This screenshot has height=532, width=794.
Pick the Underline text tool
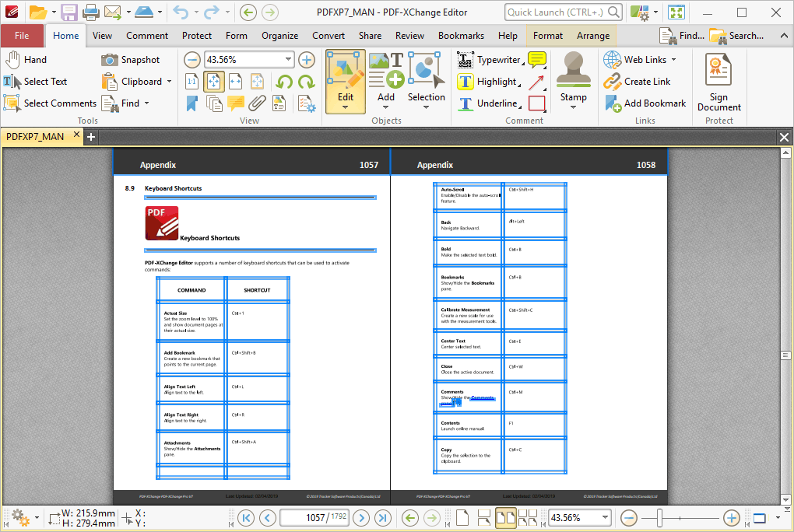[489, 103]
